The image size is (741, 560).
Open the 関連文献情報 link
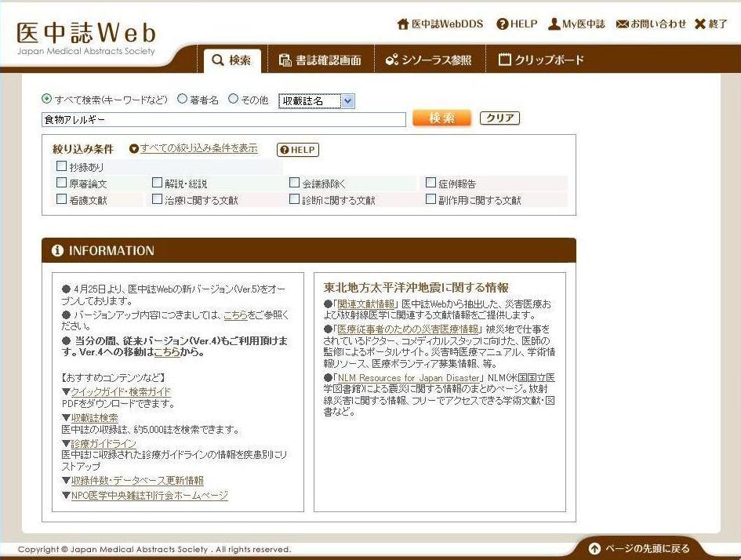click(x=365, y=304)
